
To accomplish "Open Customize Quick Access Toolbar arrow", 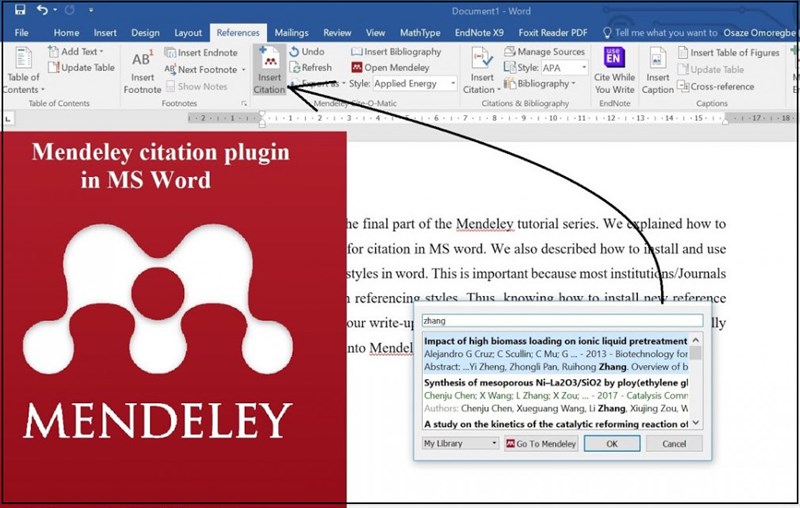I will [x=91, y=10].
